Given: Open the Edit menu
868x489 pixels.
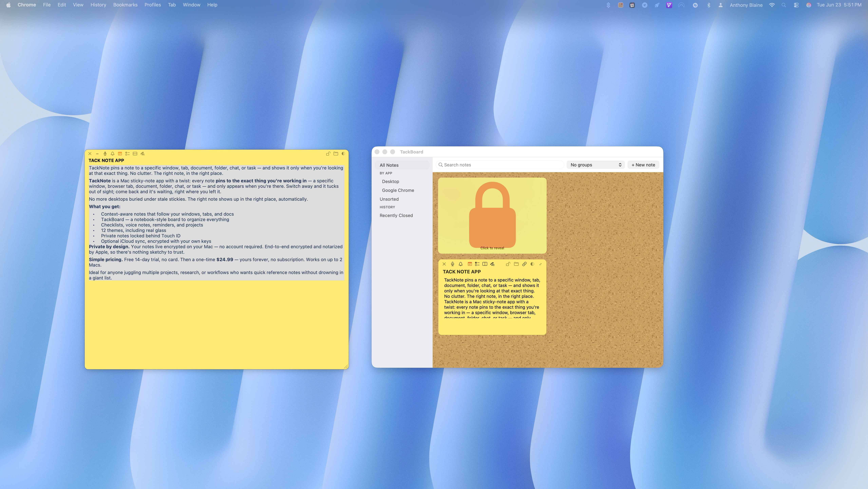Looking at the screenshot, I should [x=62, y=5].
